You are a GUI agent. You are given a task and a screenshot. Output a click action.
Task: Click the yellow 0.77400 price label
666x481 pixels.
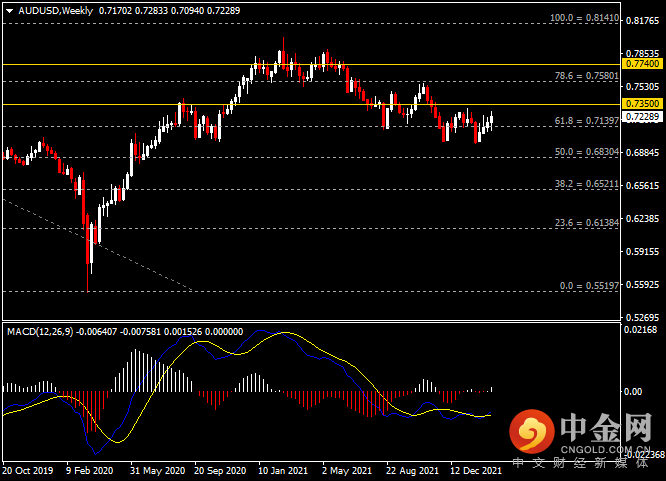pos(642,64)
